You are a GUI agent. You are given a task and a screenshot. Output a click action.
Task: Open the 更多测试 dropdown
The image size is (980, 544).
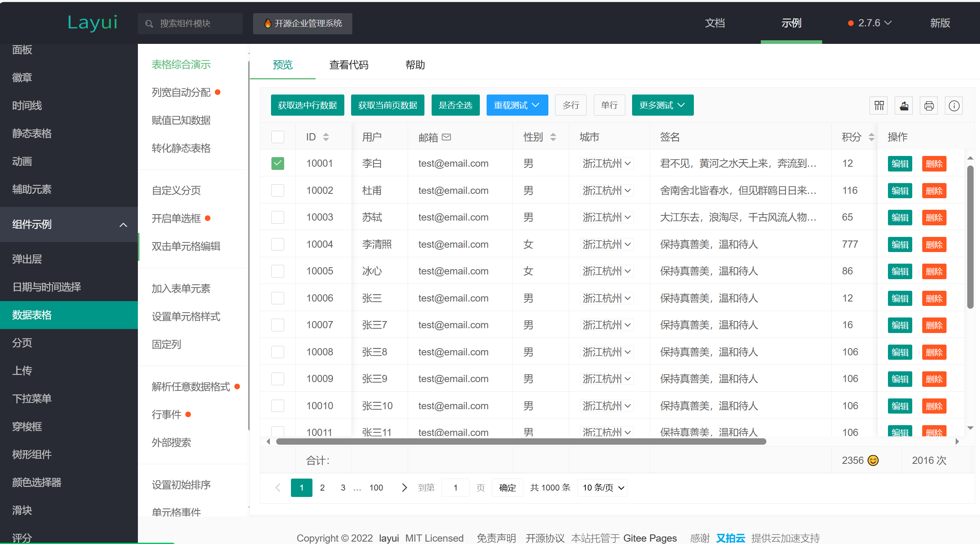(x=662, y=105)
